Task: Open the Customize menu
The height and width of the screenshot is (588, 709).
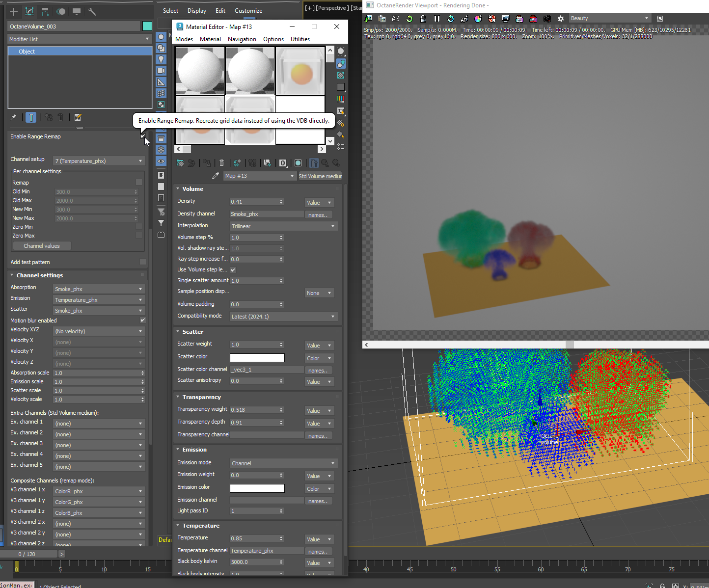Action: point(248,11)
